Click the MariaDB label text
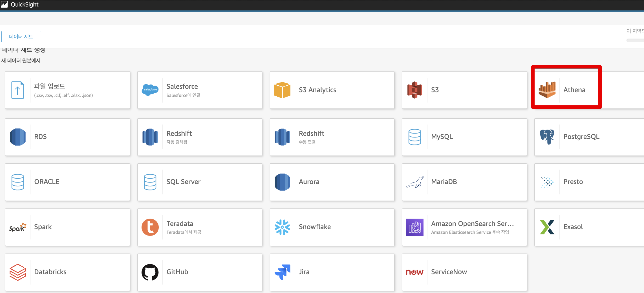 pos(444,182)
